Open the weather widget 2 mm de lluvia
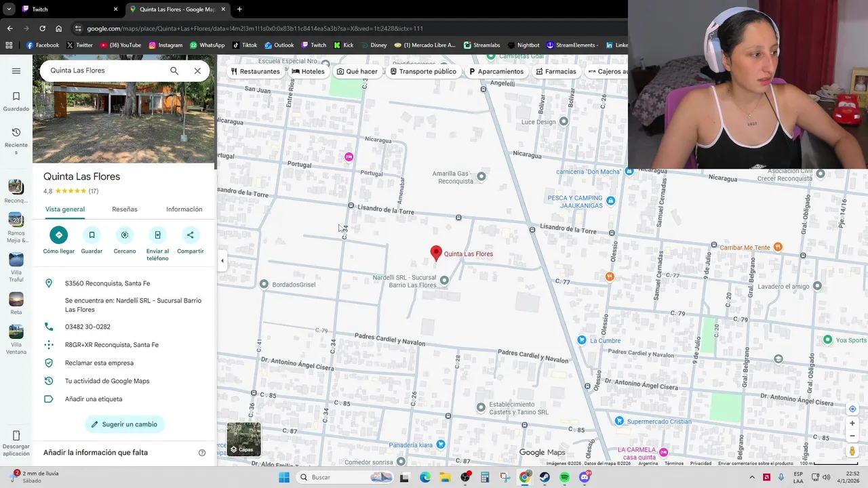 point(34,477)
